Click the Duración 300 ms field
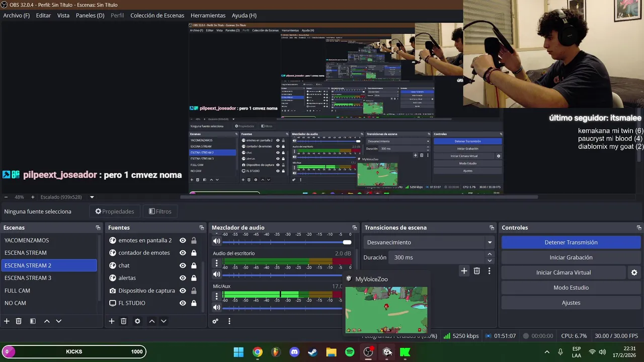This screenshot has width=644, height=362. click(438, 257)
